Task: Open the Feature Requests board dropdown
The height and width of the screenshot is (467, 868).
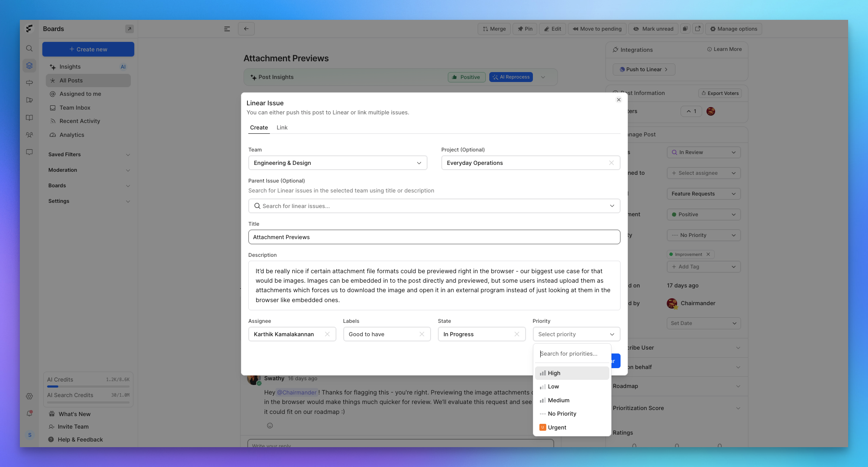Action: [x=704, y=194]
